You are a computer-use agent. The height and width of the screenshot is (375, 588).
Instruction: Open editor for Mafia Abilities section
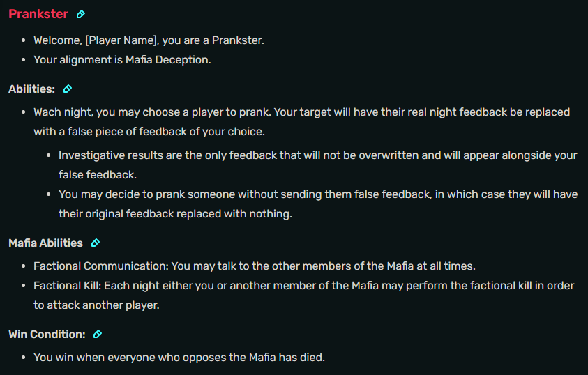pos(96,243)
